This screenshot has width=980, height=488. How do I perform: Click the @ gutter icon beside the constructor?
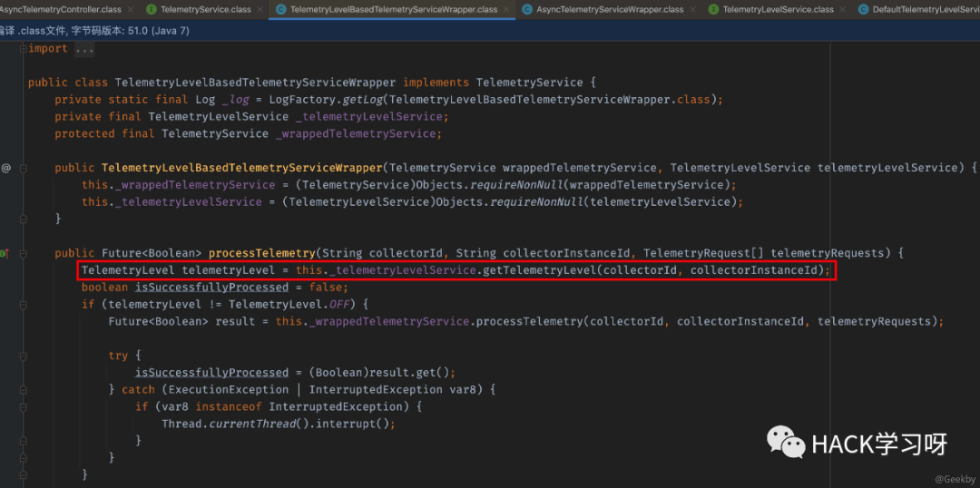tap(6, 168)
